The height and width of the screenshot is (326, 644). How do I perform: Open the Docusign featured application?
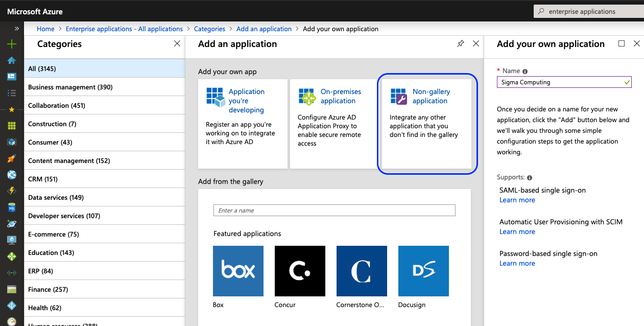point(423,271)
